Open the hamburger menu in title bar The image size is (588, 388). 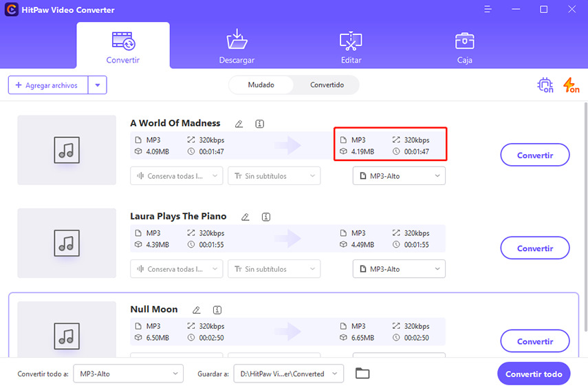[488, 9]
